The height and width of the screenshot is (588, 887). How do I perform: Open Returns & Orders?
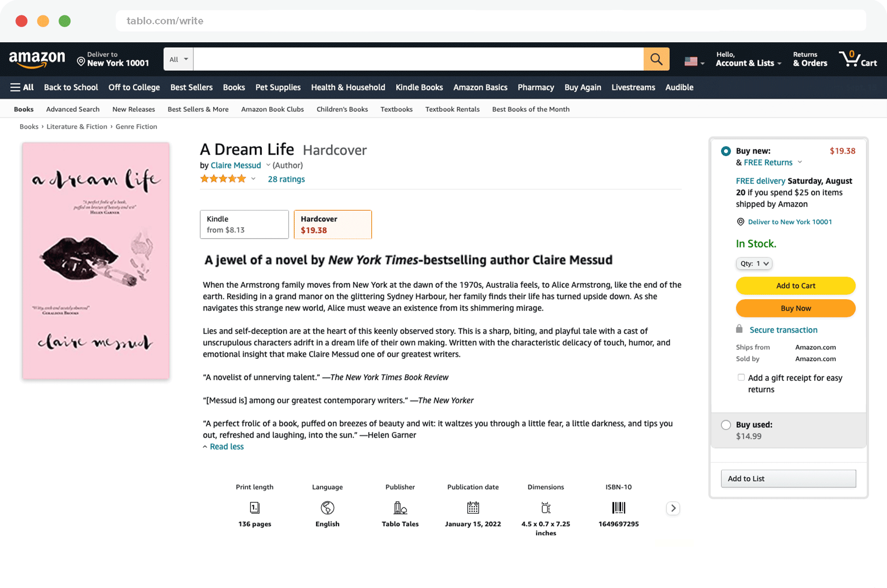[x=810, y=59]
